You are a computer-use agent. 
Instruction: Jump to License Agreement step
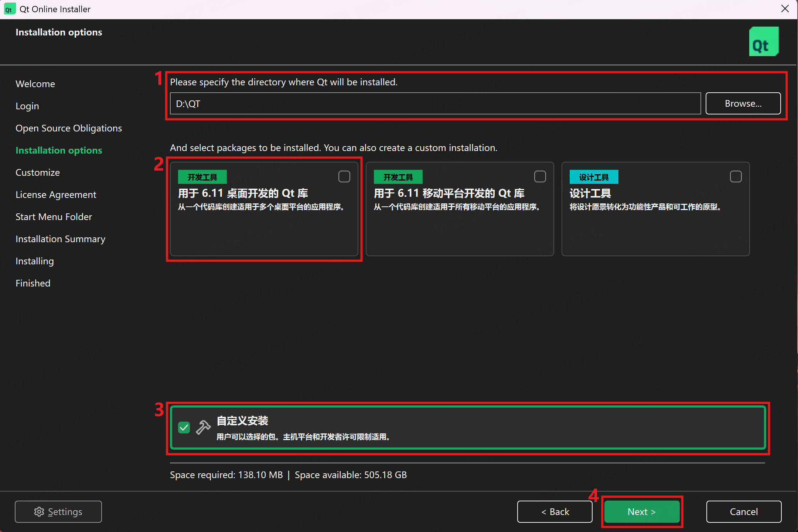coord(56,195)
